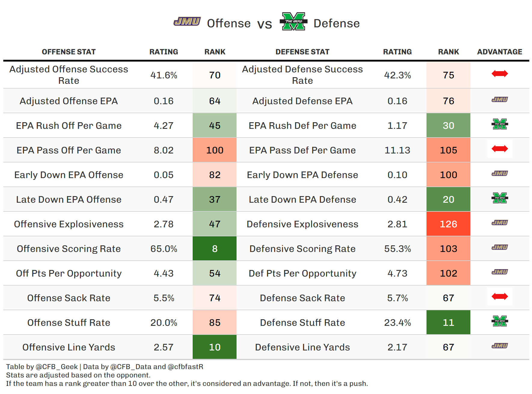Click the Marshall advantage logo for Stuff Rate row
This screenshot has height=394, width=532.
pyautogui.click(x=500, y=321)
